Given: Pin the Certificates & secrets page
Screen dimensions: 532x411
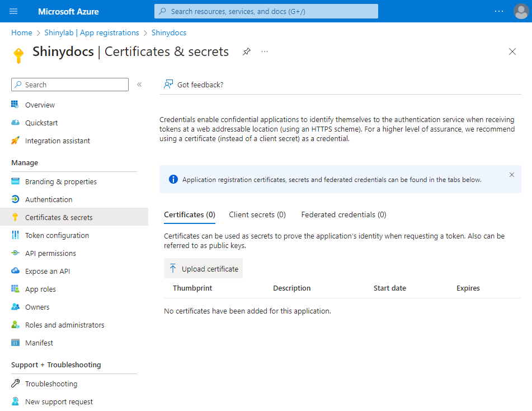Looking at the screenshot, I should coord(247,52).
